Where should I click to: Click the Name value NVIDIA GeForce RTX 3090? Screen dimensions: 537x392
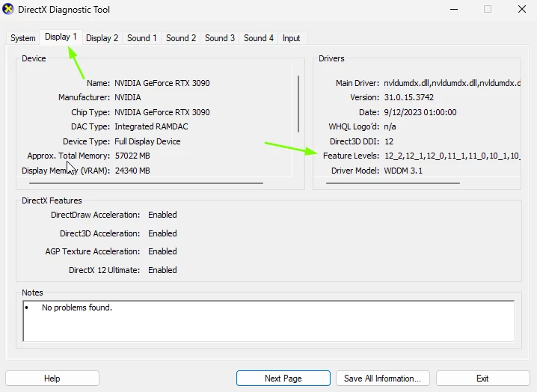coord(162,83)
